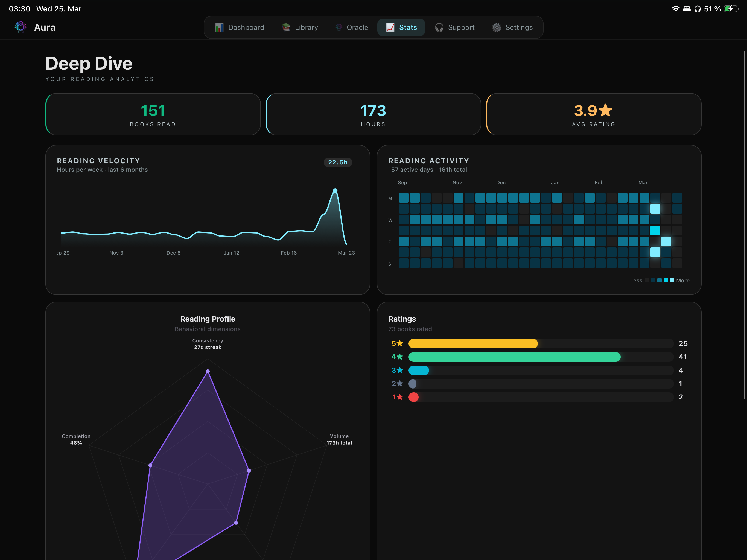Tap the "Jan 12" velocity axis label
The image size is (747, 560).
(231, 253)
